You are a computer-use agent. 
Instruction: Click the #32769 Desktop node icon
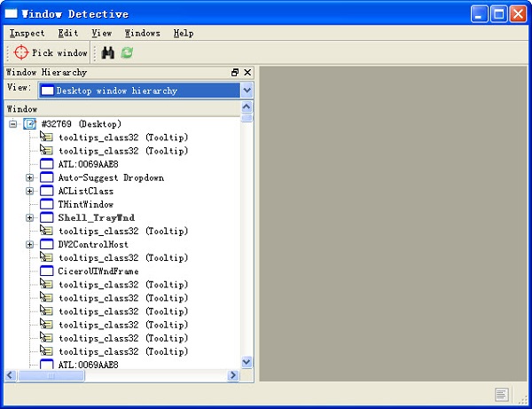pyautogui.click(x=29, y=124)
